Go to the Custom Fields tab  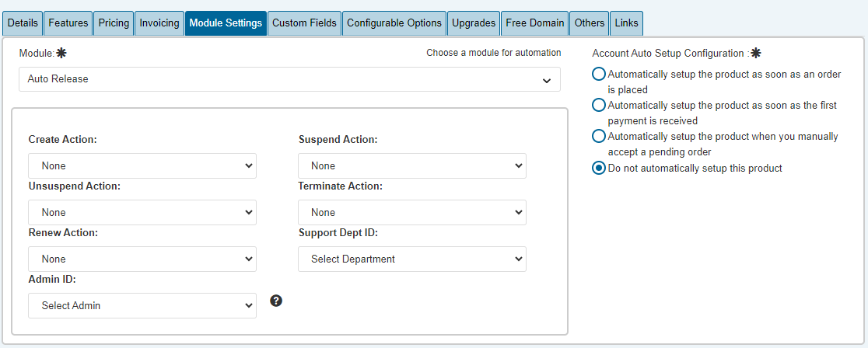pos(304,23)
